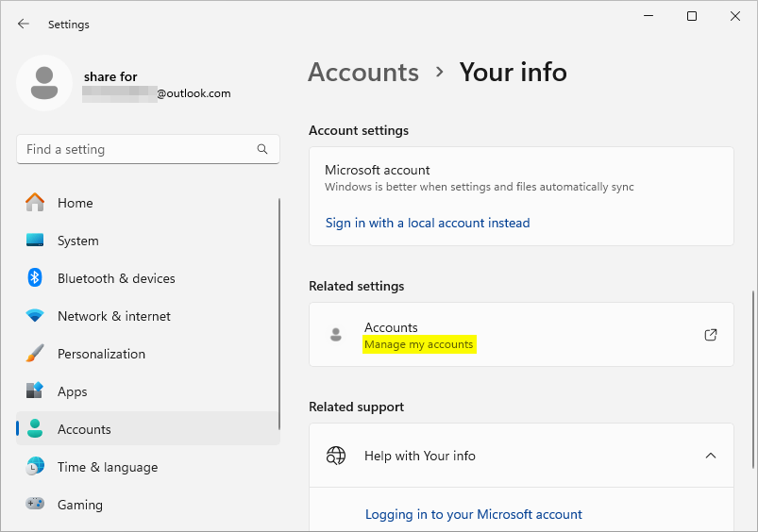Maximize the Settings window
The height and width of the screenshot is (532, 758).
pos(692,16)
